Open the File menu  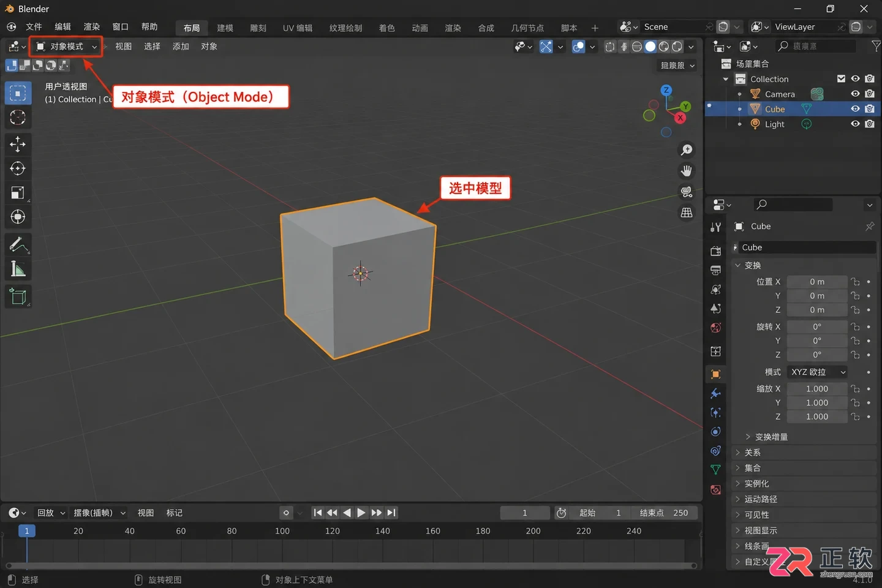pyautogui.click(x=34, y=27)
